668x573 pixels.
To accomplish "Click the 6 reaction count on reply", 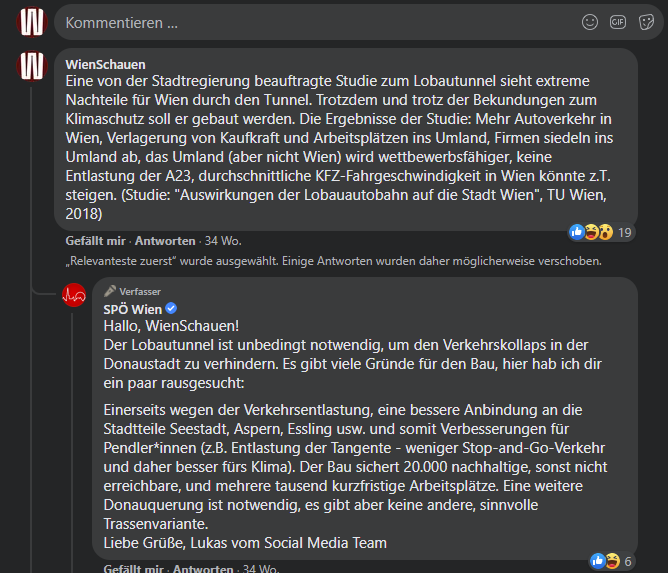I will [x=628, y=561].
